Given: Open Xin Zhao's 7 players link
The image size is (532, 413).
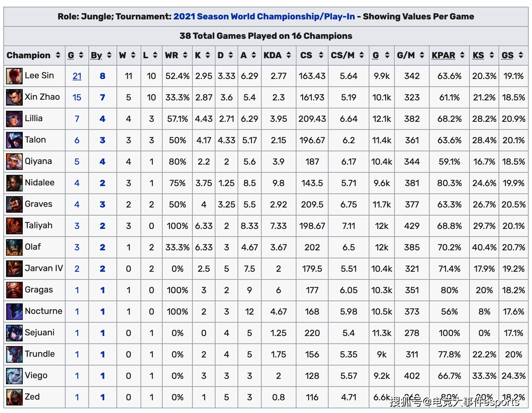Looking at the screenshot, I should 102,98.
